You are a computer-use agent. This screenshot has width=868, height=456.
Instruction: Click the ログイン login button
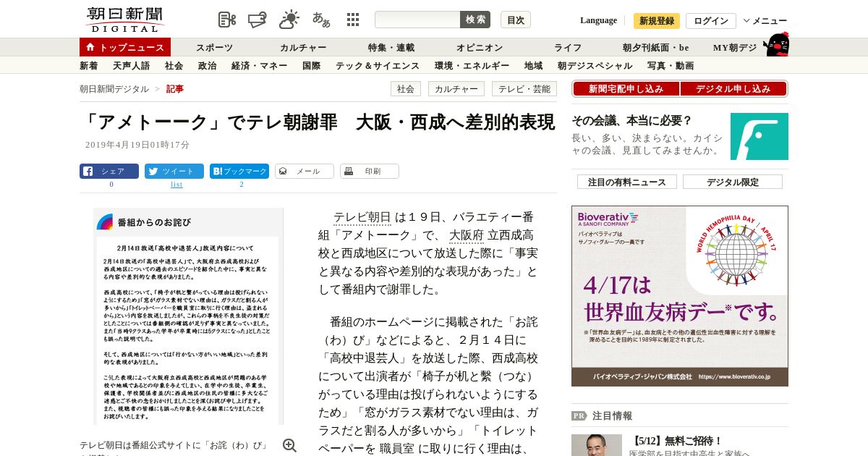711,21
